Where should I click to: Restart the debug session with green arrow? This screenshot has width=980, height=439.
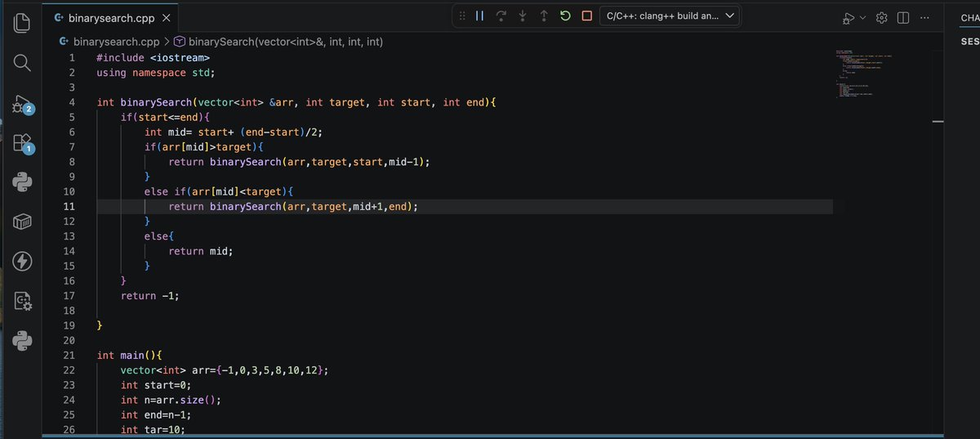[565, 16]
